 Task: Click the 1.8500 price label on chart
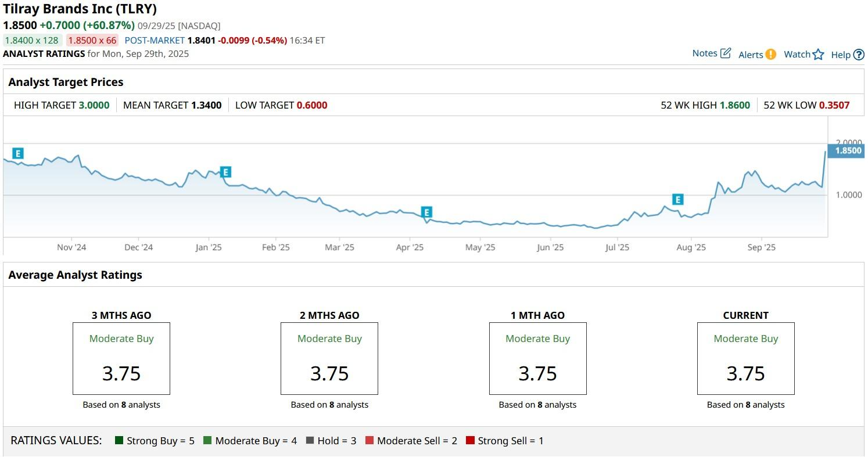click(x=848, y=151)
